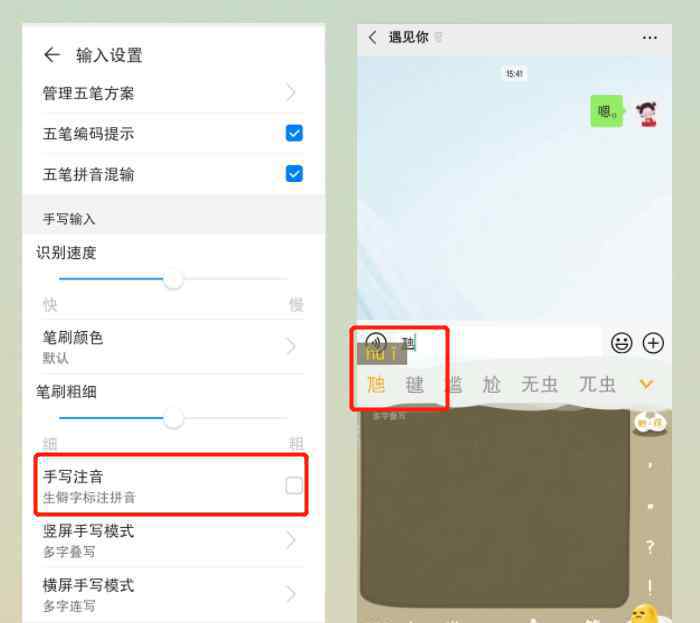Open 竖屏手写模式 setting
The height and width of the screenshot is (623, 700).
[172, 540]
